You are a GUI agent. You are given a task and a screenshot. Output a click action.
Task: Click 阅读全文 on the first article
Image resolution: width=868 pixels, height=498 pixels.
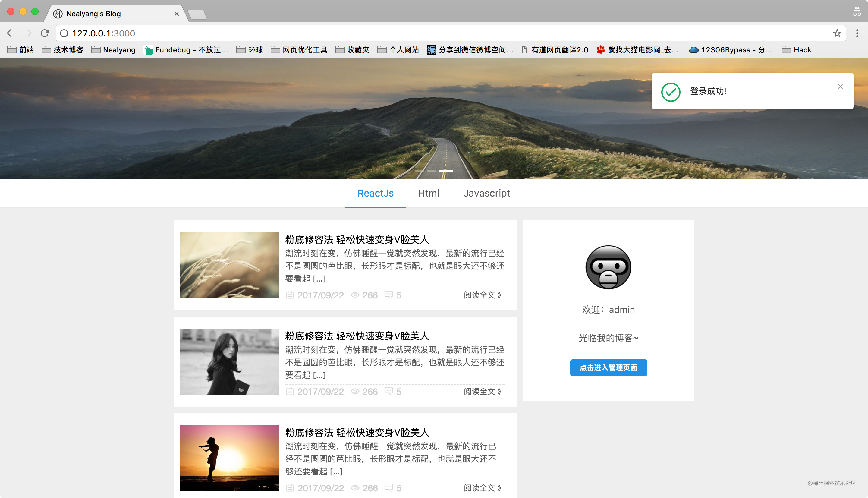tap(482, 295)
